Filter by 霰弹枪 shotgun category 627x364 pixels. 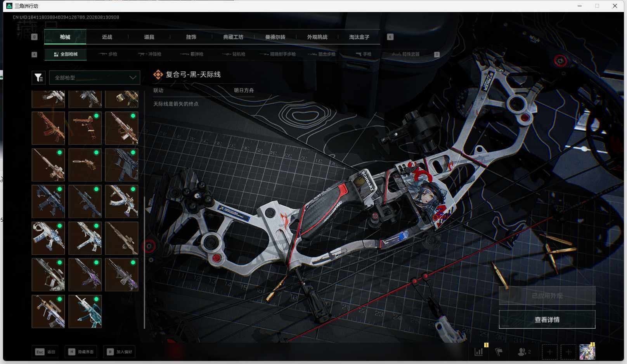click(x=192, y=54)
